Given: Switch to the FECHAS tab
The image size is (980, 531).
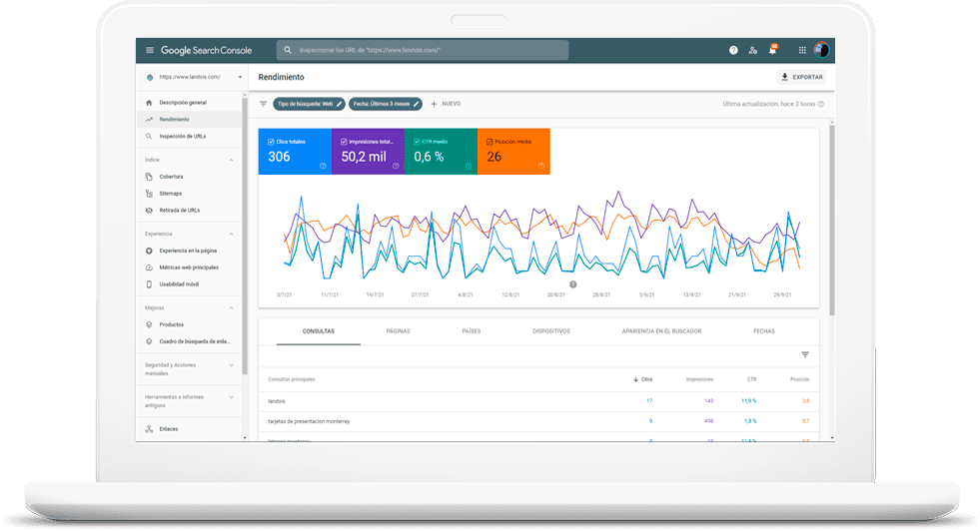Looking at the screenshot, I should 764,331.
